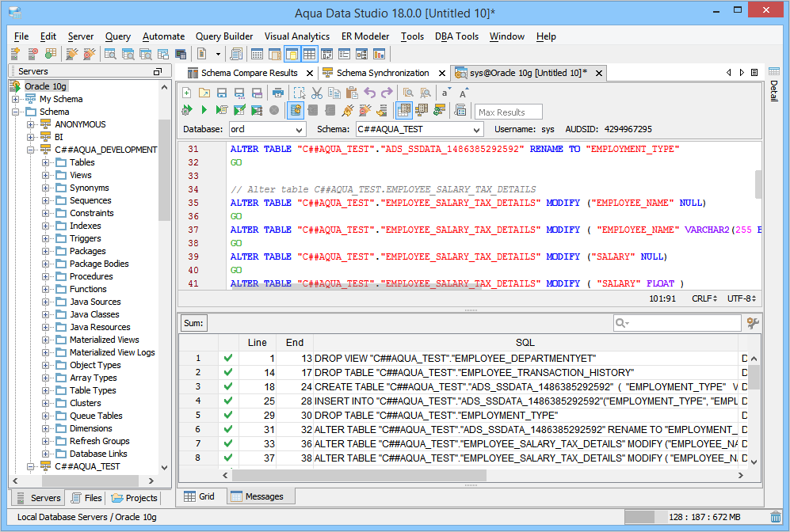Click the Sum: button above the grid
This screenshot has height=532, width=790.
coord(193,323)
